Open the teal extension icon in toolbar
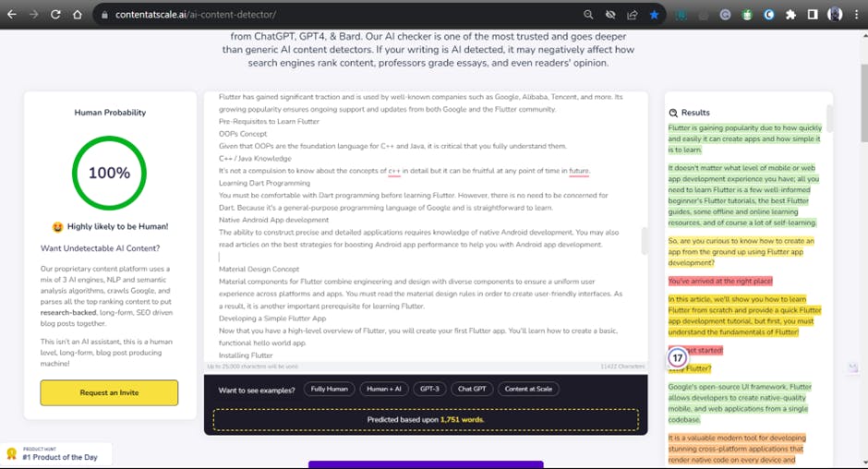The width and height of the screenshot is (868, 469). pos(681,15)
